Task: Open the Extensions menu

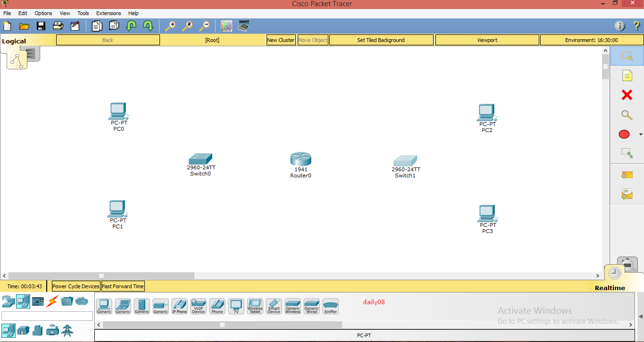Action: pyautogui.click(x=108, y=13)
